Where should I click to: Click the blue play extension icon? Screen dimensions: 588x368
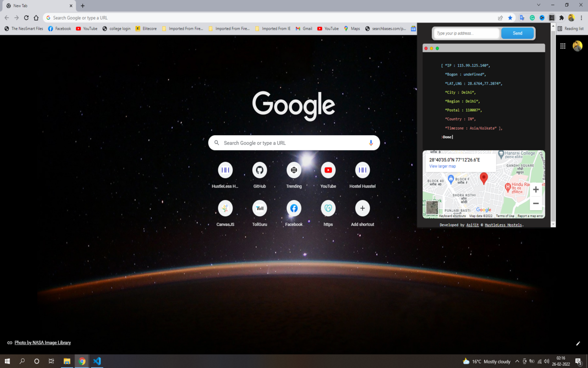542,18
